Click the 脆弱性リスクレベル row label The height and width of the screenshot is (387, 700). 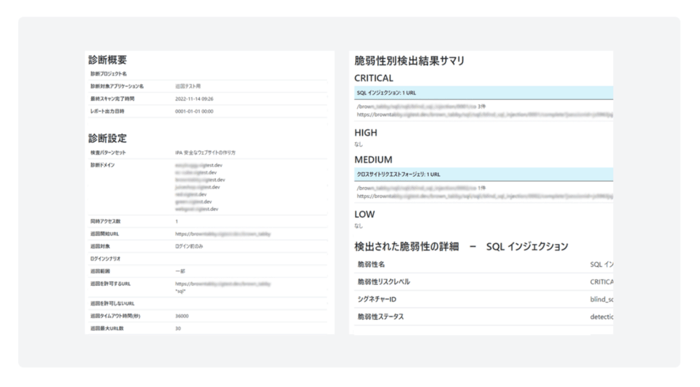pyautogui.click(x=383, y=282)
